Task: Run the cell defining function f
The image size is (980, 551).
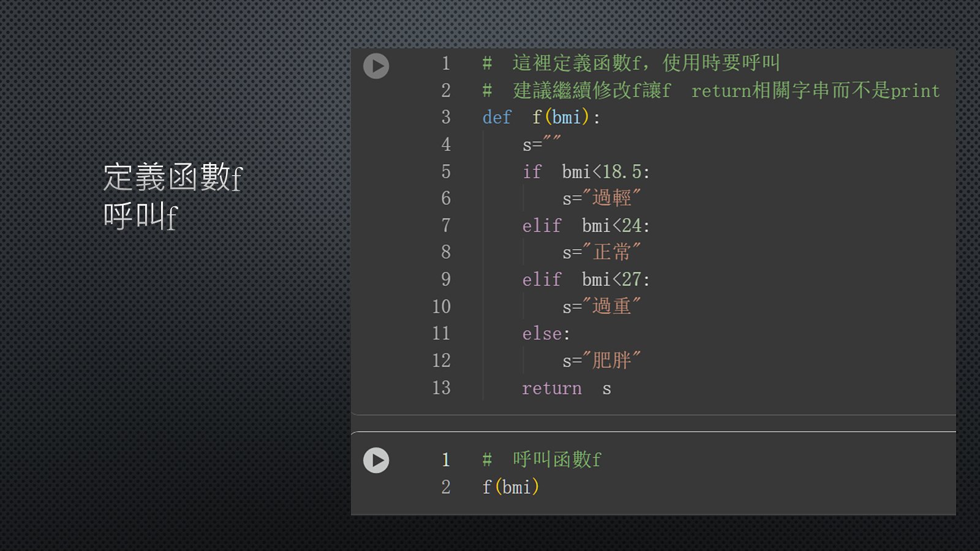Action: click(x=376, y=66)
